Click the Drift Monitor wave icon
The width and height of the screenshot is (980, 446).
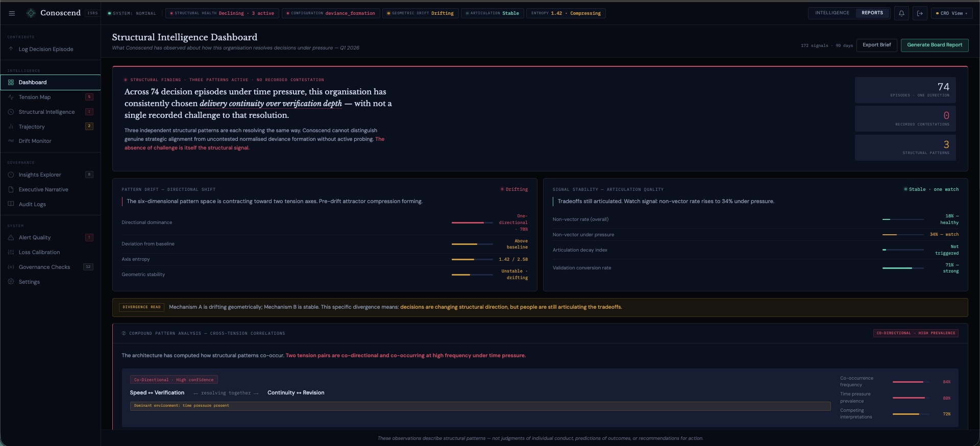coord(11,141)
